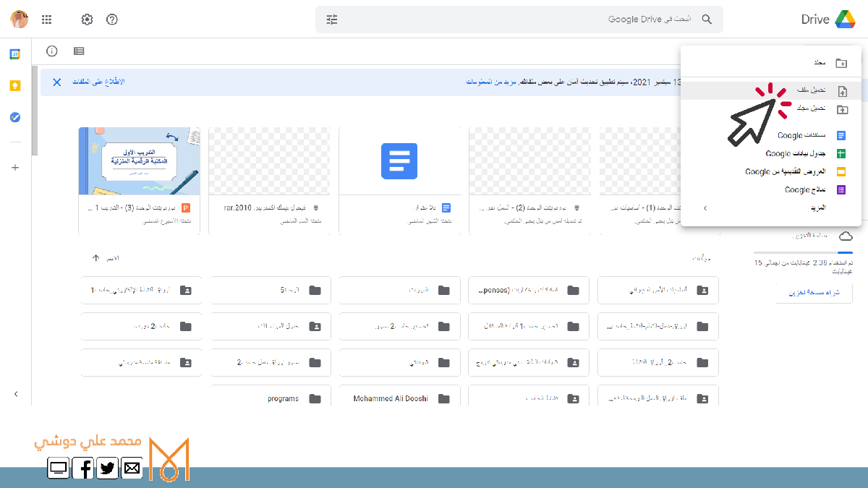Screen dimensions: 868x488
Task: Open the help question mark icon
Action: (112, 20)
